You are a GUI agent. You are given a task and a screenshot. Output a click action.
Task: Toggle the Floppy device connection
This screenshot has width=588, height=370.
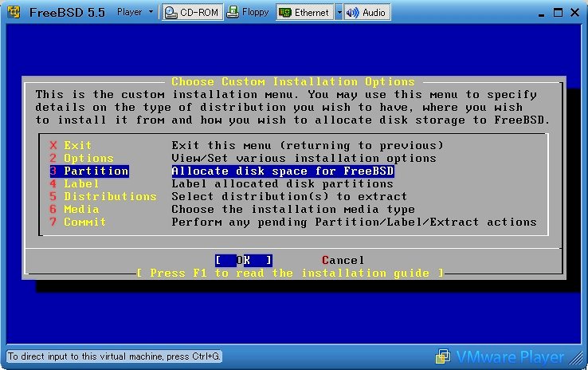click(x=249, y=13)
